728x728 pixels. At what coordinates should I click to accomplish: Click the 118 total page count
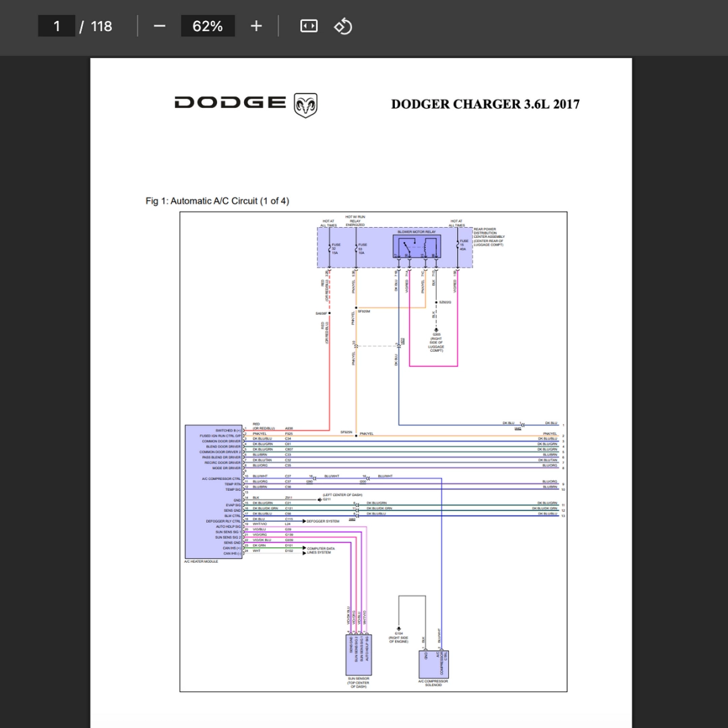[x=101, y=26]
